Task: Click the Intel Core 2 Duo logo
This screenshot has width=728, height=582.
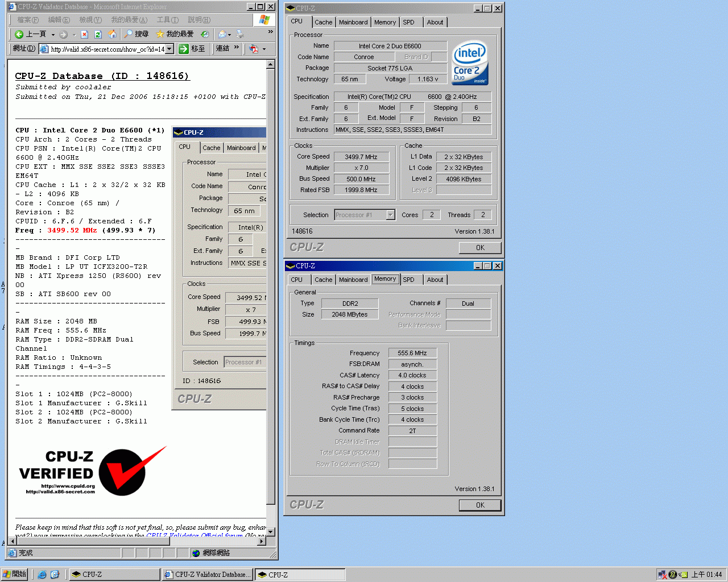Action: (470, 63)
